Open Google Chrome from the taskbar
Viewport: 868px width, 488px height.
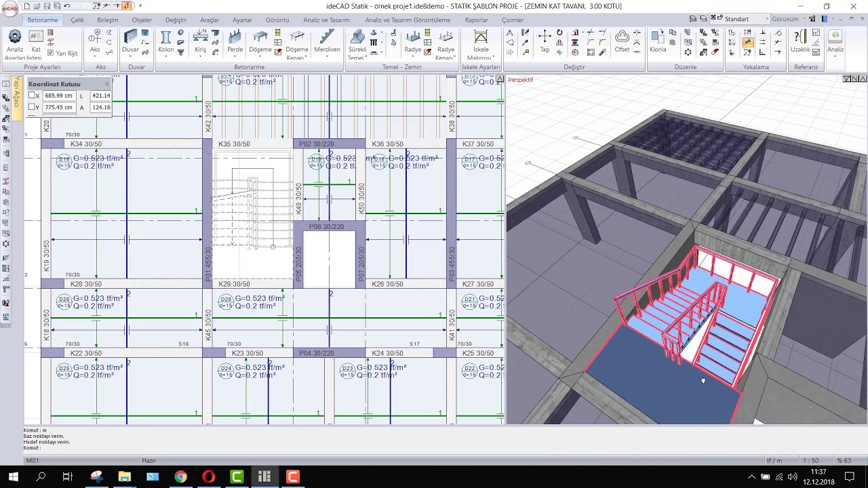coord(180,476)
